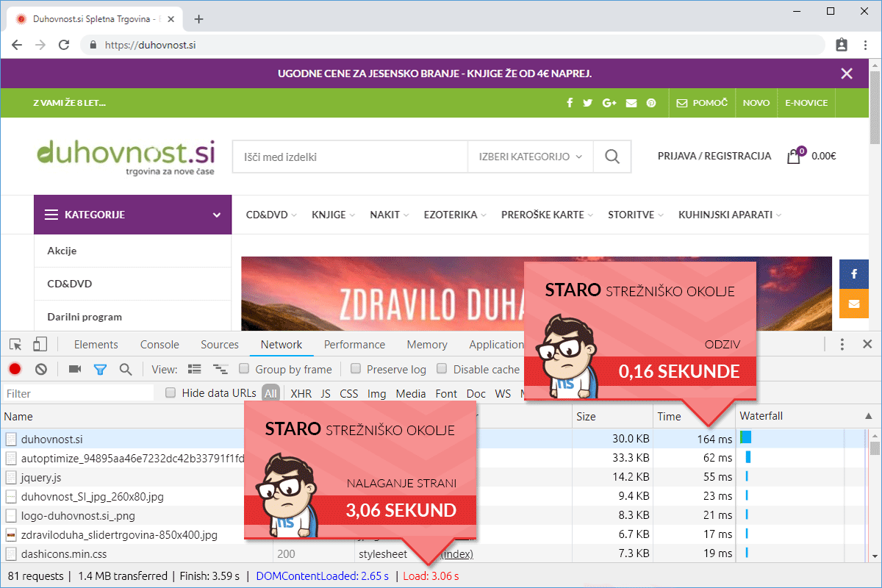This screenshot has height=588, width=882.
Task: Open the Performance tab in DevTools
Action: 354,344
